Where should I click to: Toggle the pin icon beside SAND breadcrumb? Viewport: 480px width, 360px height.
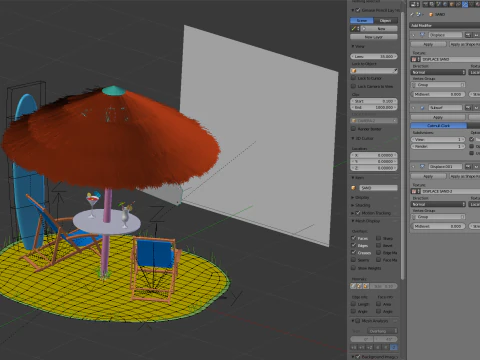coord(412,14)
